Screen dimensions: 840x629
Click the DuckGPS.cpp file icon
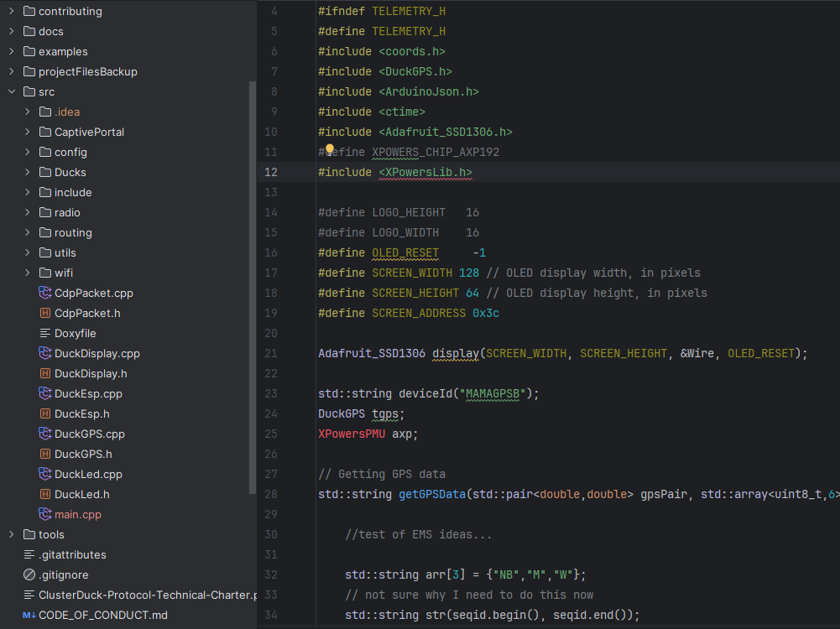45,434
